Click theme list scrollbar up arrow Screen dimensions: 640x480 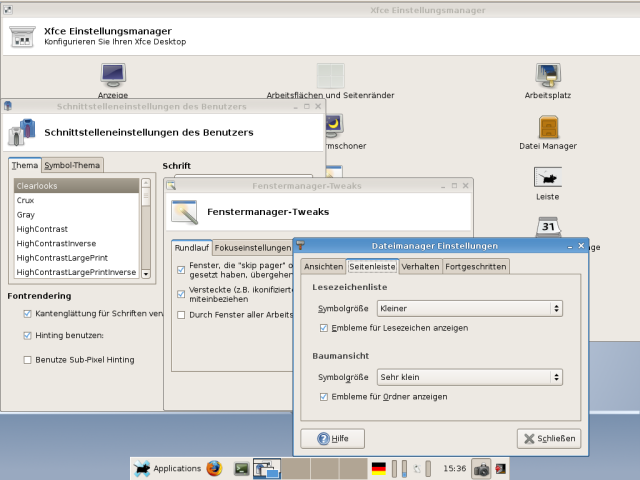[146, 183]
